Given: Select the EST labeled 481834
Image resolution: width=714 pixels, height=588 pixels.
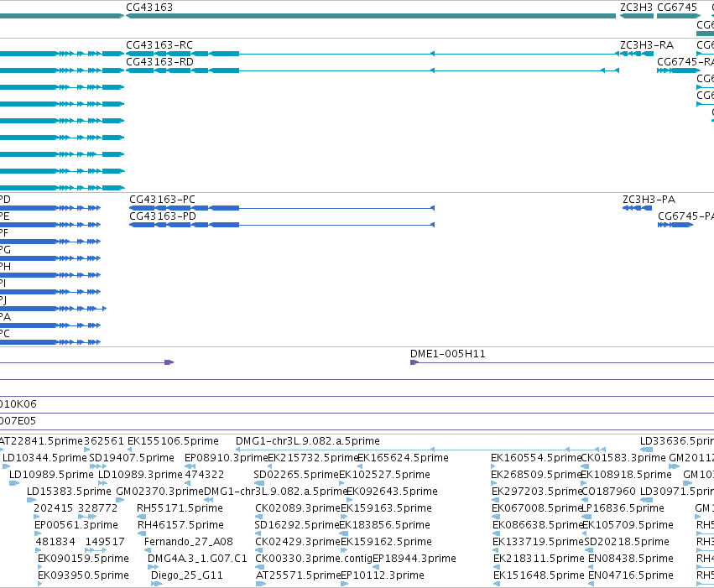Looking at the screenshot, I should 55,542.
